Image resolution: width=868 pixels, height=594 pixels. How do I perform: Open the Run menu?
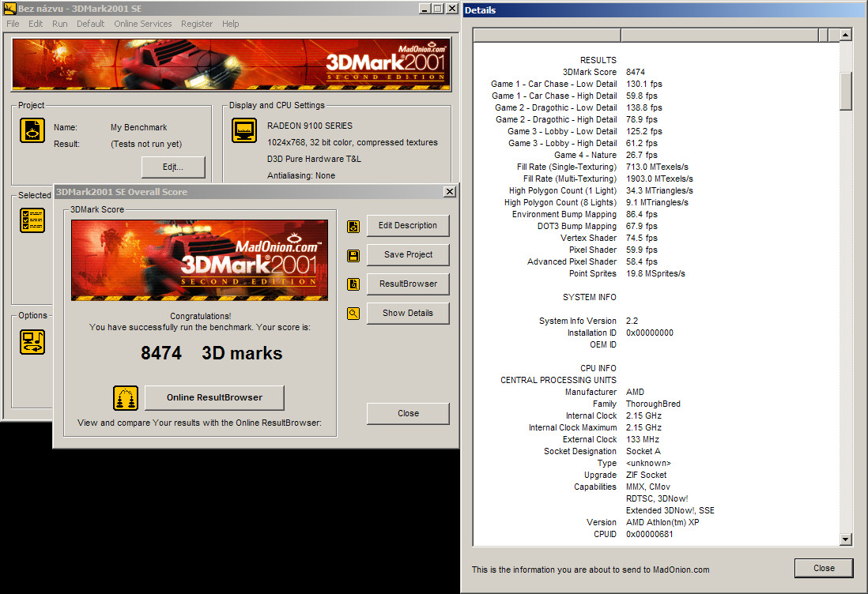click(x=59, y=24)
